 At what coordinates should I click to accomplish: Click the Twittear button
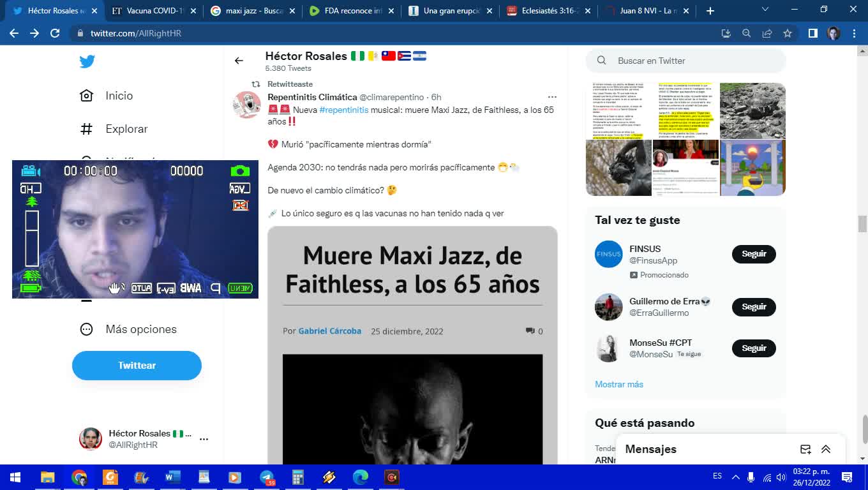[x=137, y=366]
